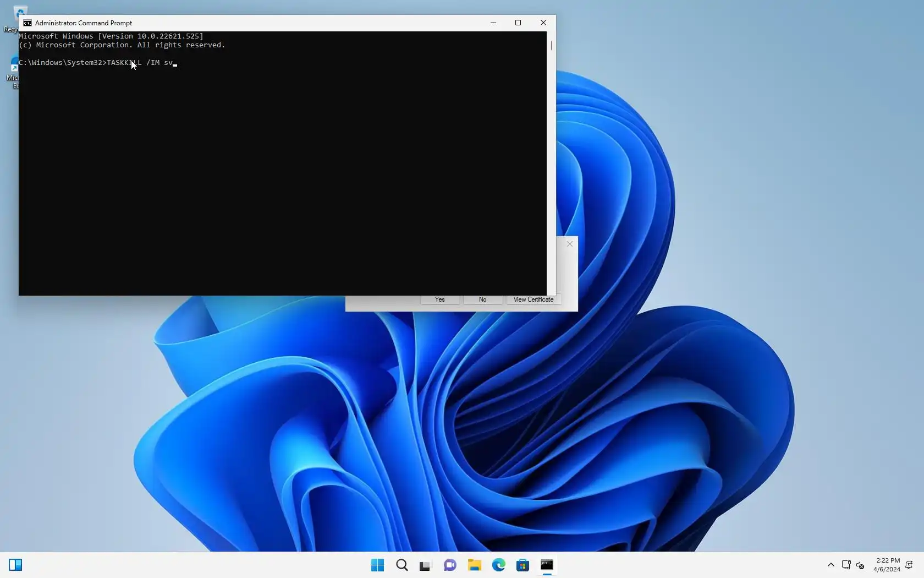Open the Windows Start menu
Image resolution: width=924 pixels, height=578 pixels.
(x=378, y=565)
